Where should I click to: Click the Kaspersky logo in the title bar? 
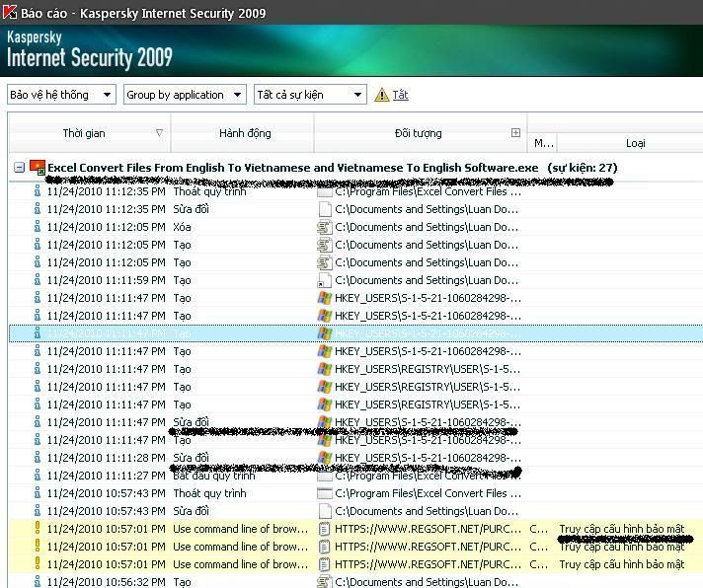pyautogui.click(x=10, y=12)
